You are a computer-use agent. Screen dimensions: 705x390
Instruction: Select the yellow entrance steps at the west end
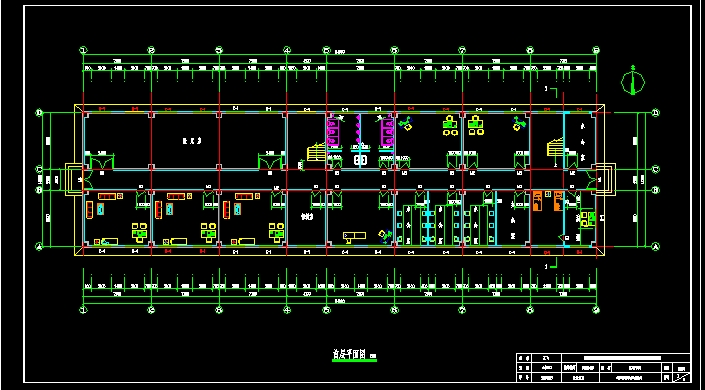click(73, 179)
